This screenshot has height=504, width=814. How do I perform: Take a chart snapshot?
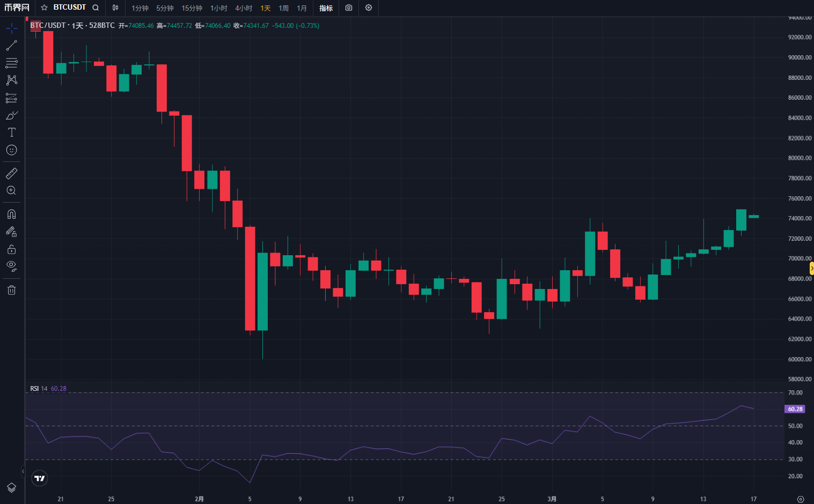pyautogui.click(x=349, y=8)
